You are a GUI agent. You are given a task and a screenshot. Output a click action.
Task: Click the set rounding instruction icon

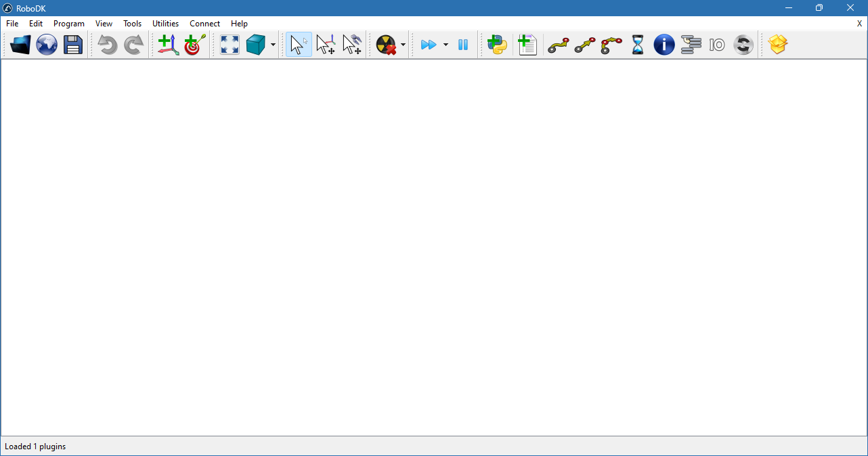click(x=743, y=45)
